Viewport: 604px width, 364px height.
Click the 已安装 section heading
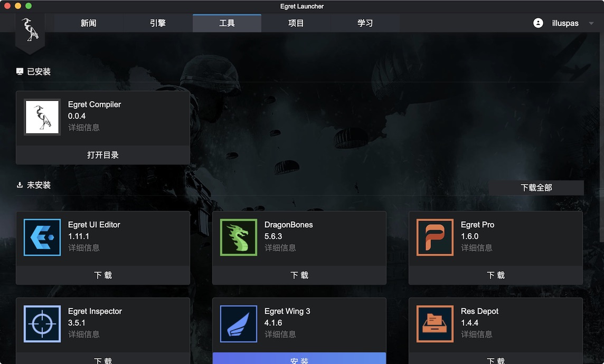(39, 72)
